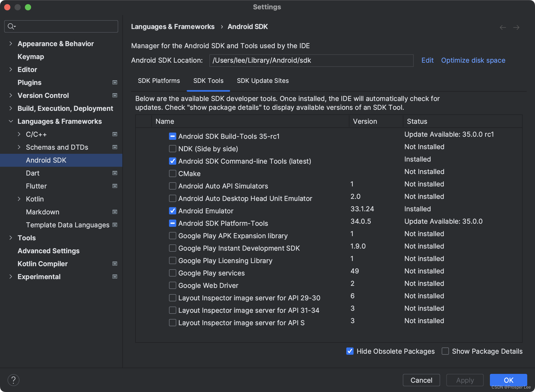Expand the Tools section
Viewport: 535px width, 392px height.
pyautogui.click(x=11, y=238)
